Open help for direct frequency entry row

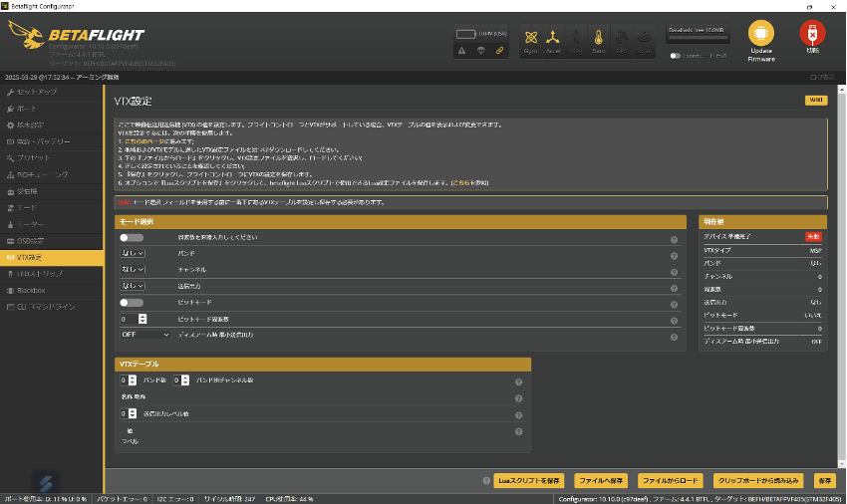(x=675, y=240)
